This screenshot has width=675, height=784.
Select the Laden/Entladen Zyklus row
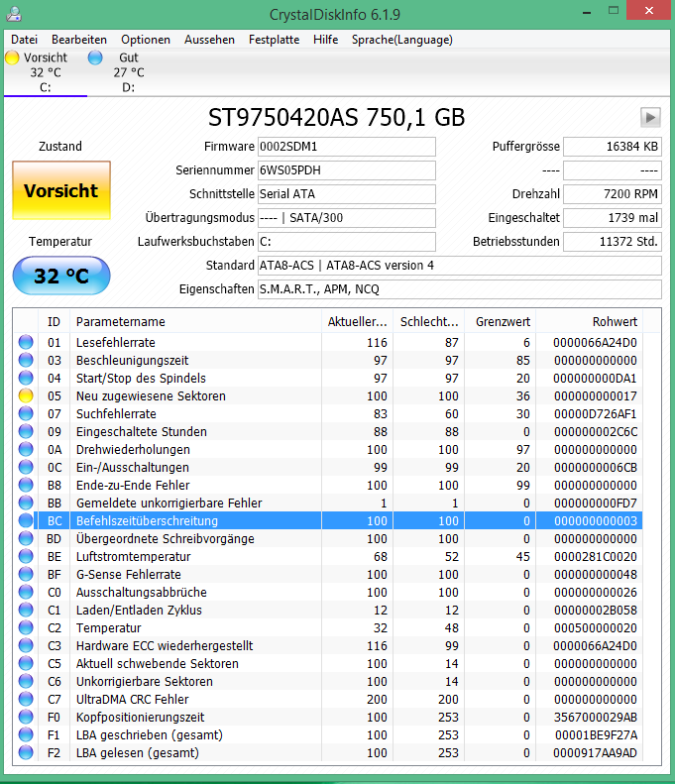pyautogui.click(x=329, y=610)
